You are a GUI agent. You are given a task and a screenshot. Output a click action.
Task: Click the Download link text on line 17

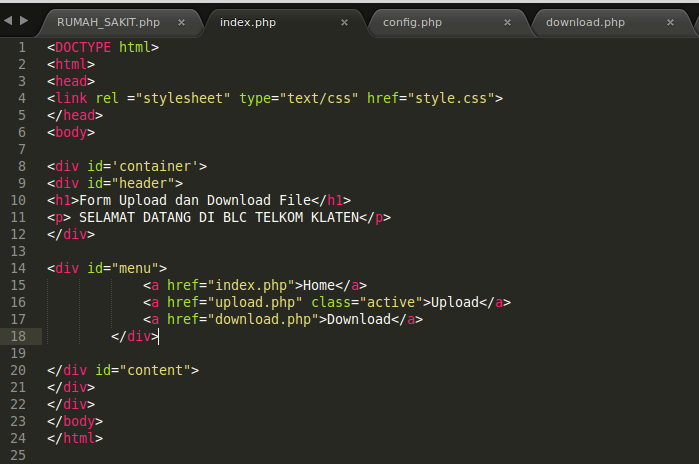[359, 319]
